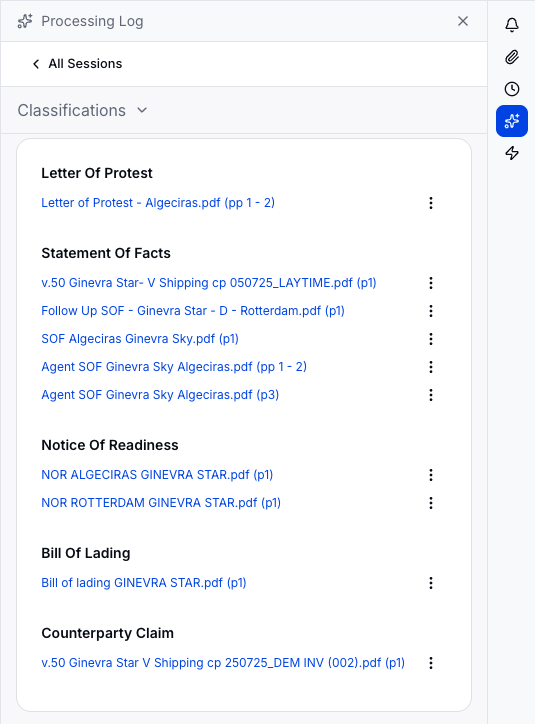The image size is (535, 724).
Task: Open NOR ALGECIRAS GINEVRA STAR.pdf link
Action: (x=157, y=475)
